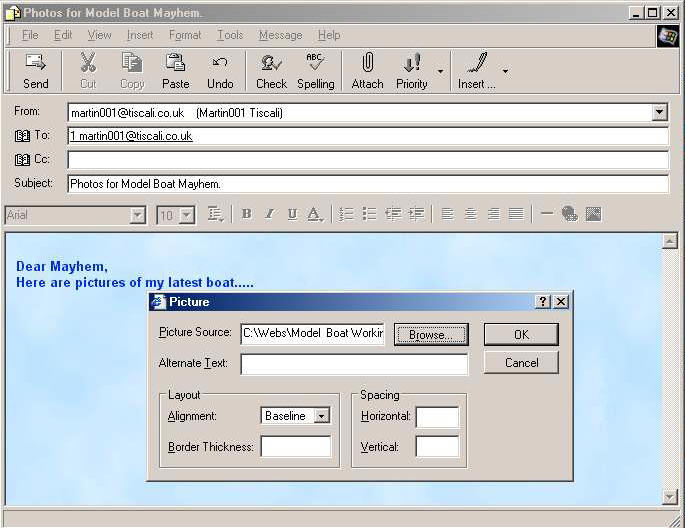Screen dimensions: 685x528
Task: Click the Send toolbar icon
Action: point(35,63)
